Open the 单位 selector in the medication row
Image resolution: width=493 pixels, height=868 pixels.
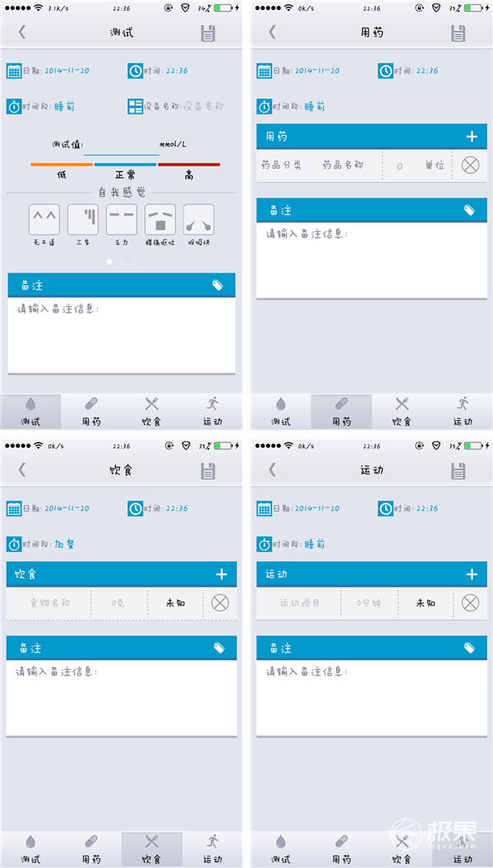coord(435,166)
